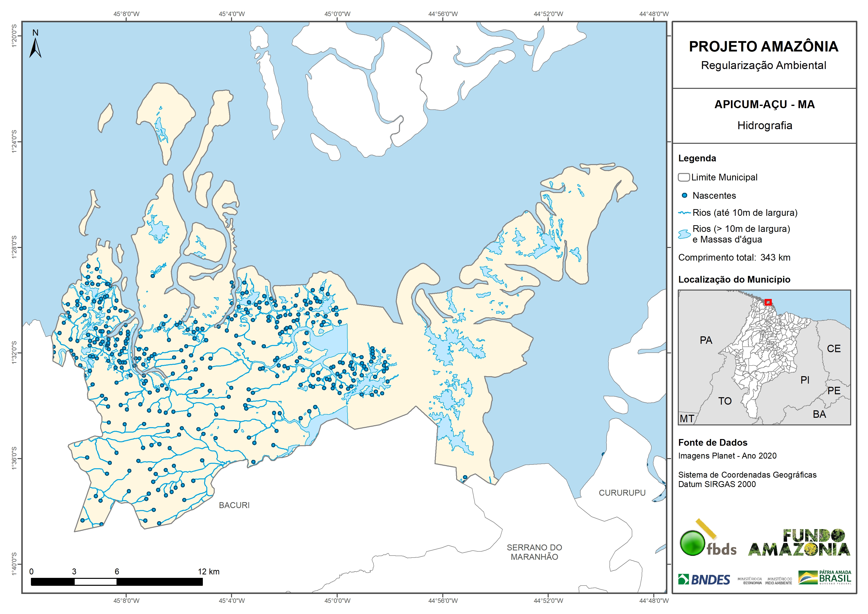Click the narrow rivers line legend symbol
Viewport: 868px width, 614px height.
click(x=684, y=213)
